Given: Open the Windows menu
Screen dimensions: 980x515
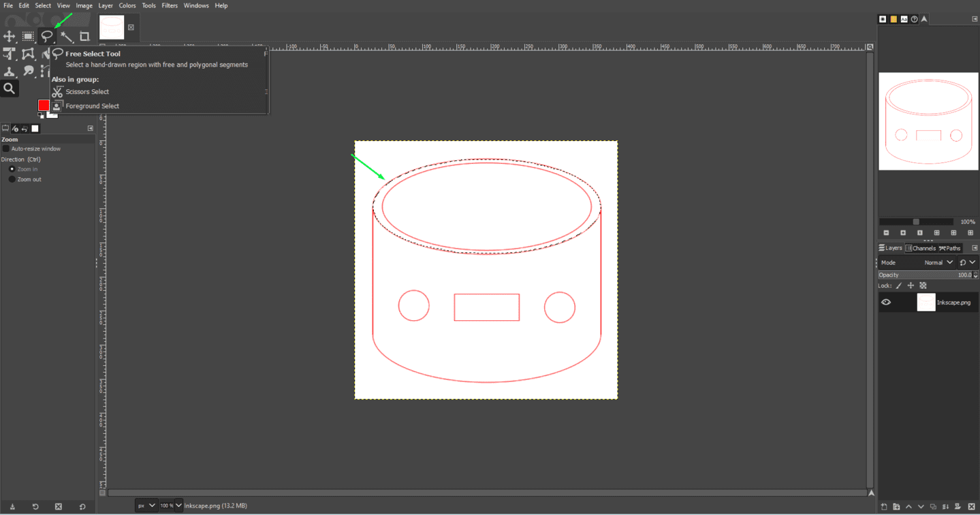Looking at the screenshot, I should (196, 5).
